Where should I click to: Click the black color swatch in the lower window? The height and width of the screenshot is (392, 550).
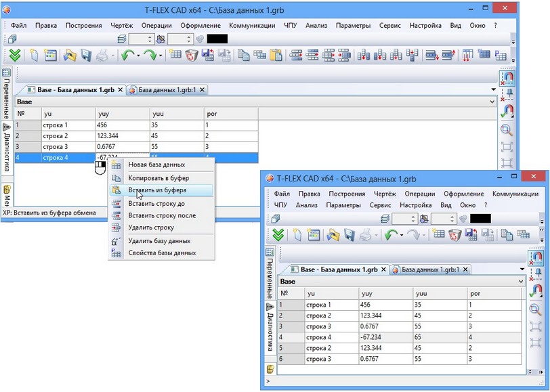pos(480,219)
